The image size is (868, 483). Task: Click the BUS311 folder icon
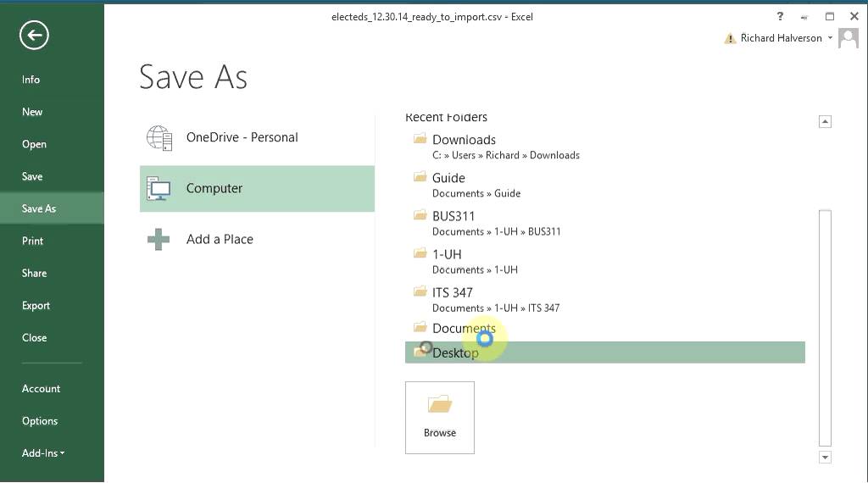tap(420, 214)
